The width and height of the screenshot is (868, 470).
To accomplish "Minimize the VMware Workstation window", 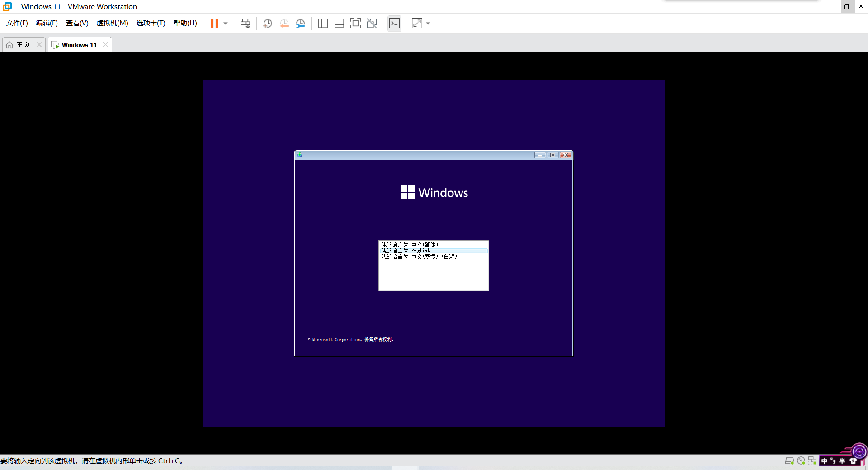I will pyautogui.click(x=834, y=6).
